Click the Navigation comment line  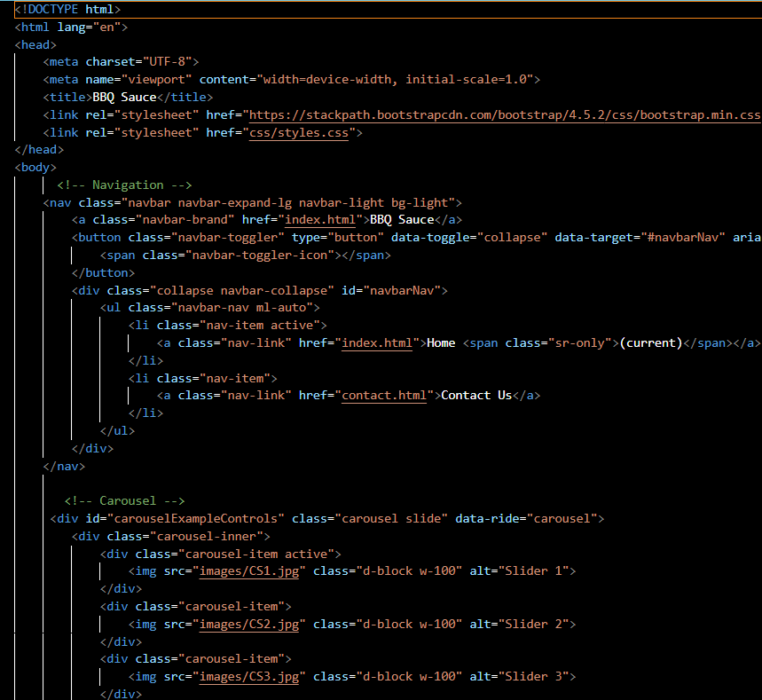coord(124,185)
